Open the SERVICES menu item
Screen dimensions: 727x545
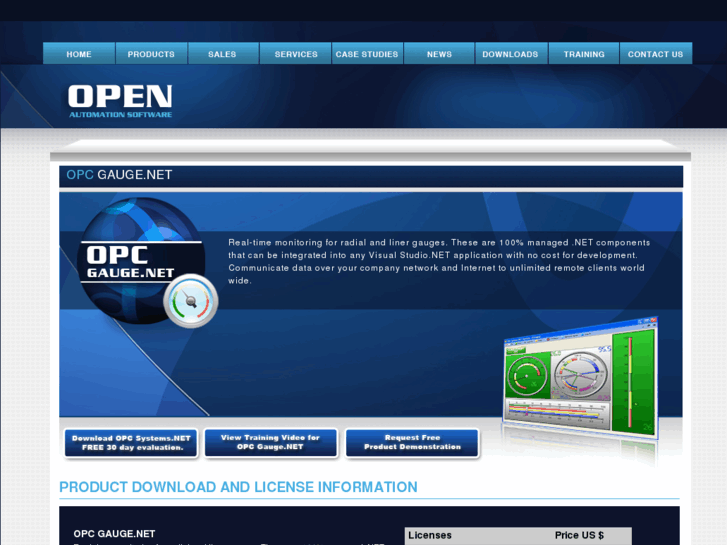click(296, 54)
